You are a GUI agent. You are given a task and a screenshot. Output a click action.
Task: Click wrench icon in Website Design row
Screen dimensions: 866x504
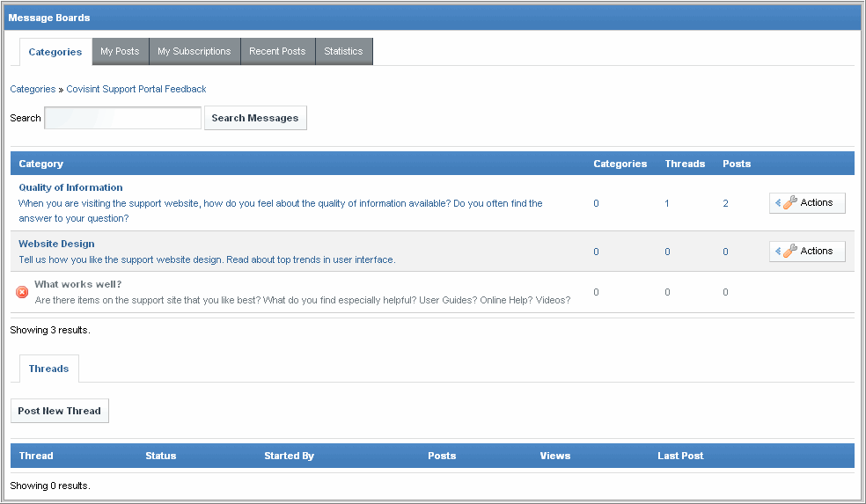click(x=789, y=252)
